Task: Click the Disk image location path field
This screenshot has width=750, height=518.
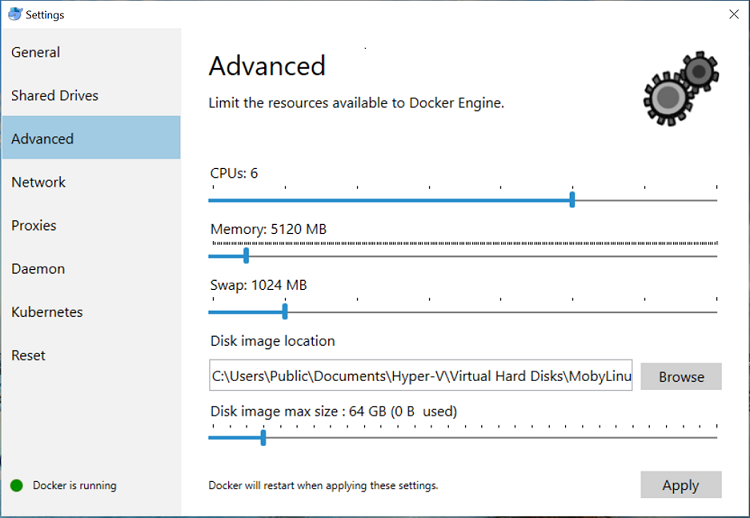Action: point(421,375)
